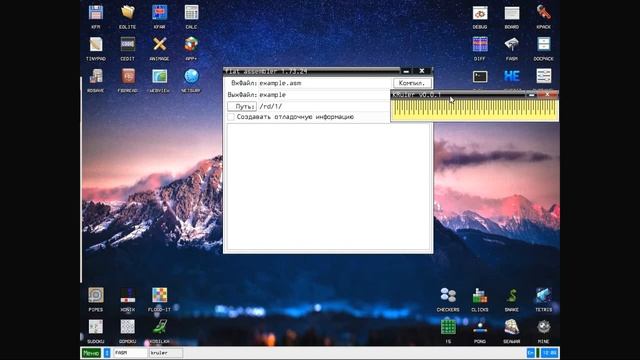
Task: Minimize the kruler ruler window
Action: click(531, 95)
